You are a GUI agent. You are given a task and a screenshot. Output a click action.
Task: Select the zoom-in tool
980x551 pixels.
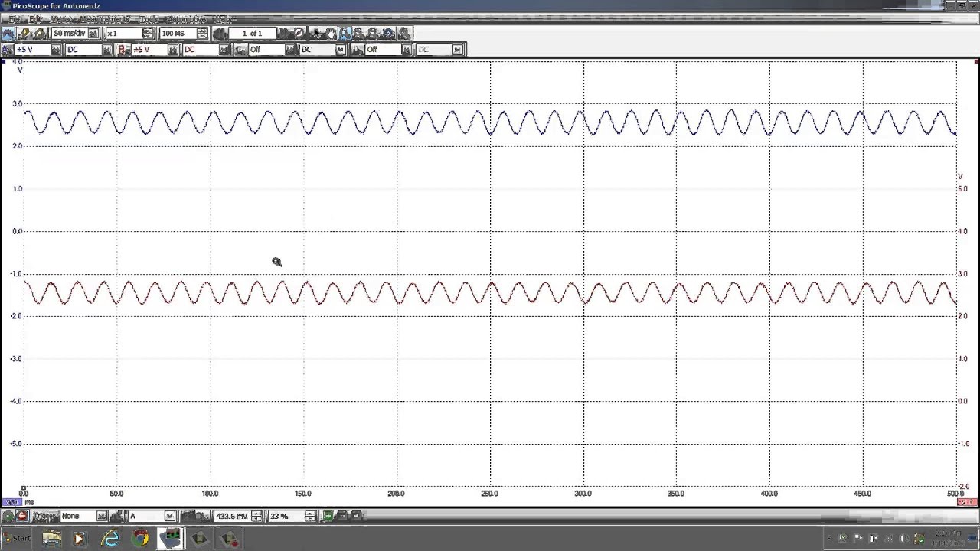click(358, 34)
